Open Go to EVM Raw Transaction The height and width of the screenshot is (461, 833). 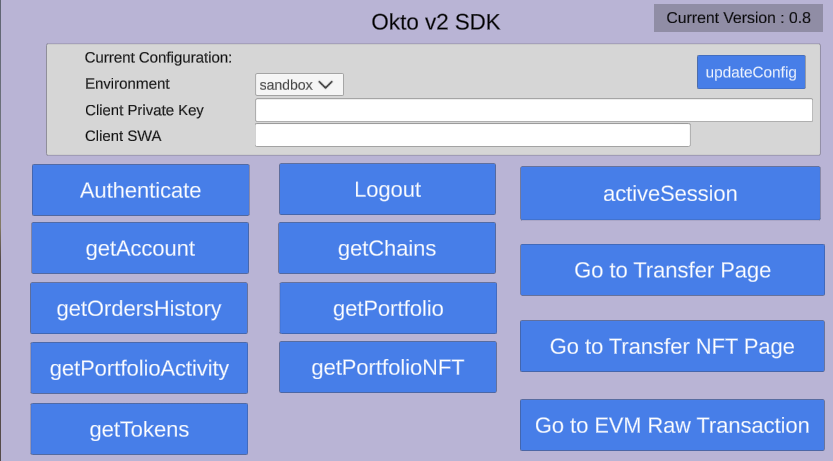pos(672,425)
